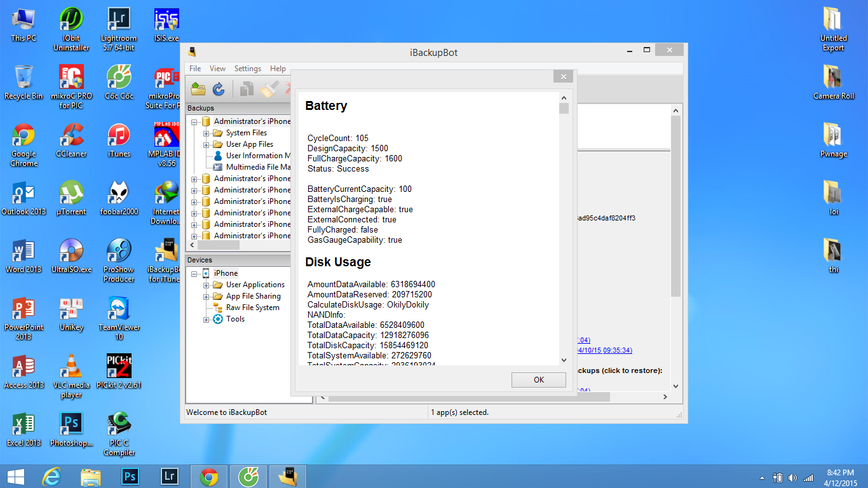Image resolution: width=868 pixels, height=488 pixels.
Task: Collapse the iPhone device node
Action: (x=194, y=273)
